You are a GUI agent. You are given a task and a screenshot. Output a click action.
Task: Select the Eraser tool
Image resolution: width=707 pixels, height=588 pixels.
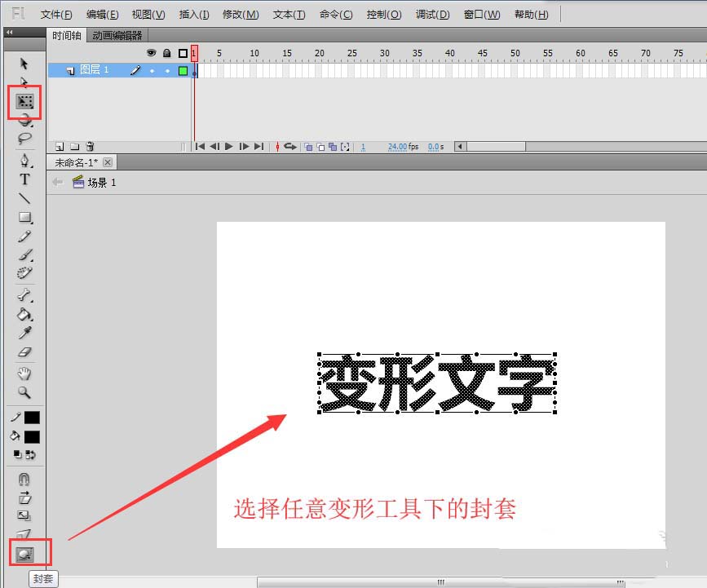[x=24, y=351]
